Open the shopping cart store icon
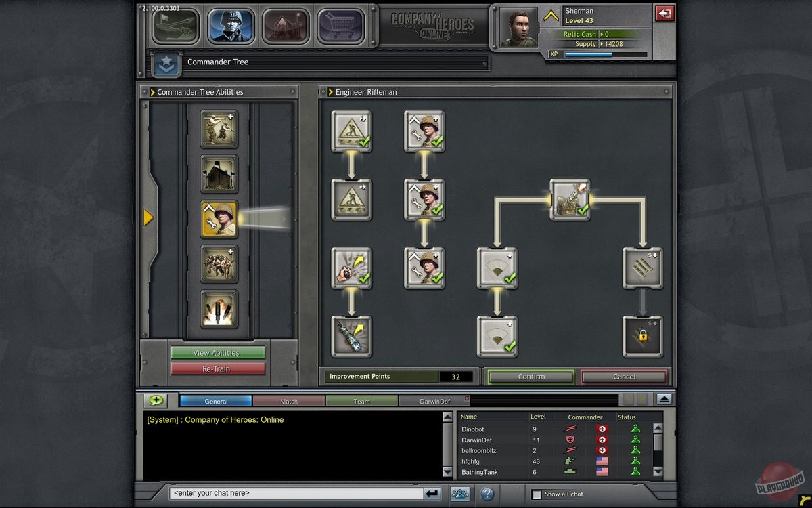The image size is (812, 508). [x=340, y=26]
